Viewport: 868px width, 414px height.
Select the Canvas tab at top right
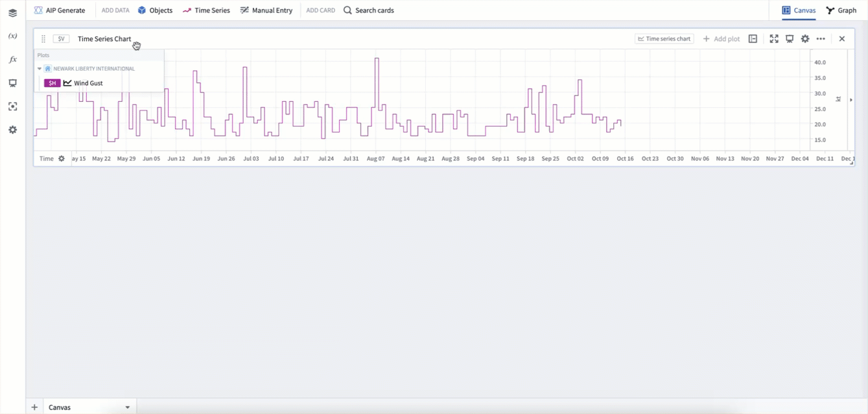pyautogui.click(x=799, y=10)
